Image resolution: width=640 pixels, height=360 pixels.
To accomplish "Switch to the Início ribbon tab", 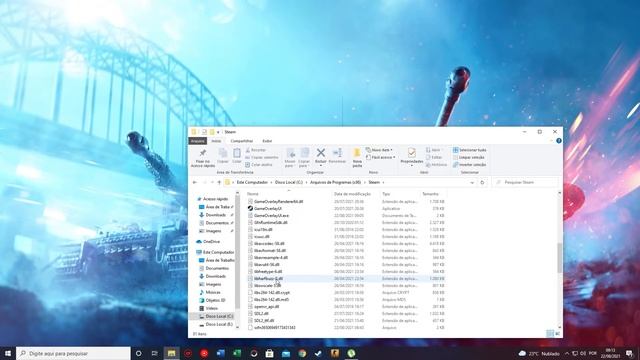I will pyautogui.click(x=216, y=141).
